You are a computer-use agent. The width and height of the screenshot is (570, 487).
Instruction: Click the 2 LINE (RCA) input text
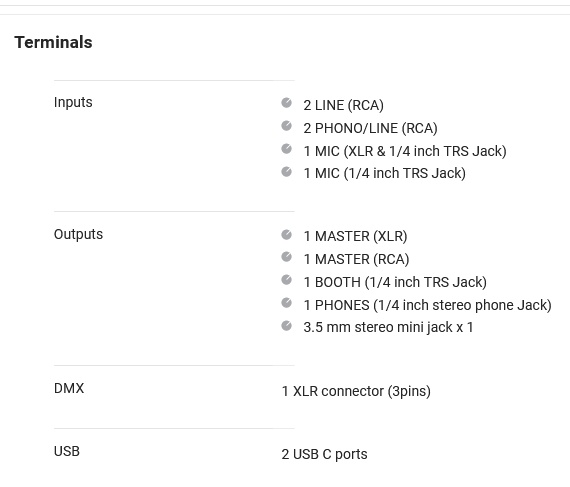[344, 105]
